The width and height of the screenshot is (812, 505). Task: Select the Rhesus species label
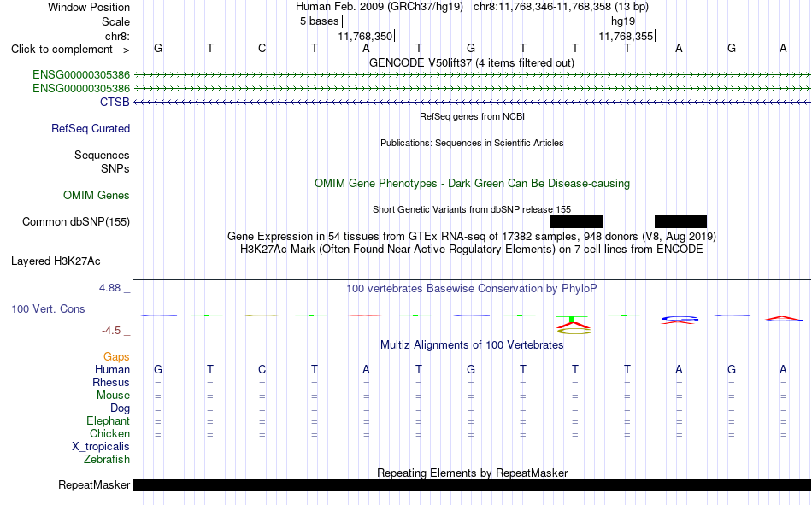(x=111, y=382)
